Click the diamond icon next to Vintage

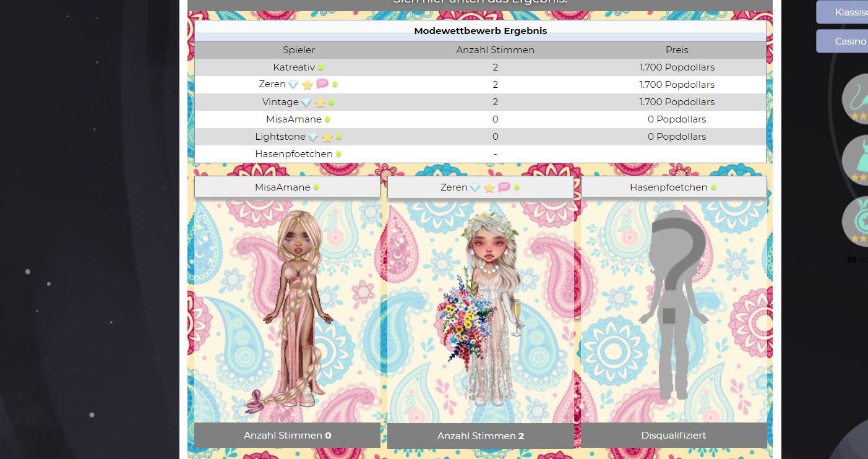pos(306,102)
